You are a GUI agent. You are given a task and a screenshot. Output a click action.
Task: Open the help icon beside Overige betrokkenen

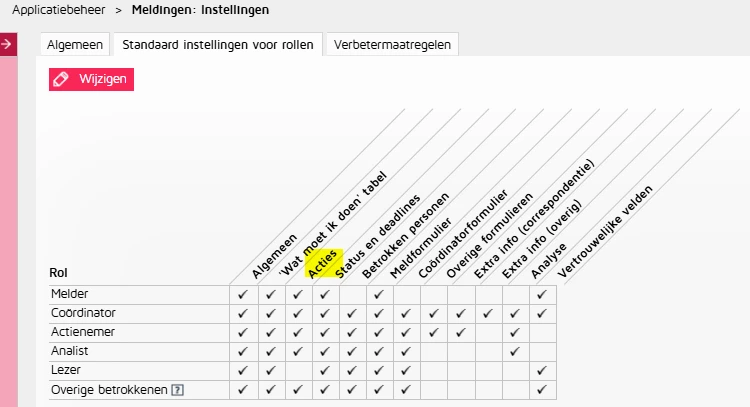178,389
